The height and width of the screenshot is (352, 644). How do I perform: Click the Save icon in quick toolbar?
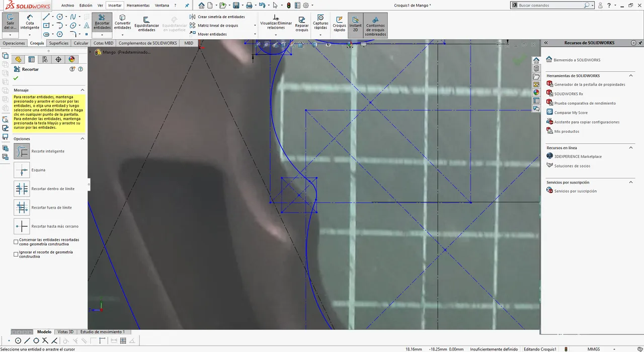(236, 5)
